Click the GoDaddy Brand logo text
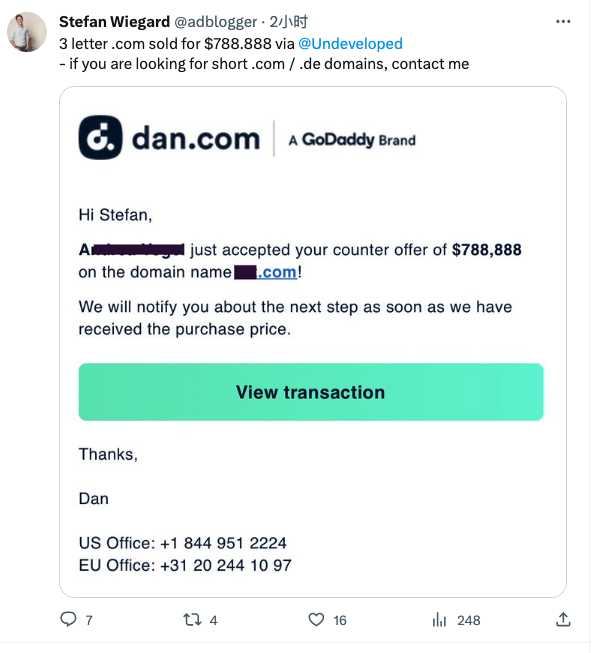 click(352, 140)
